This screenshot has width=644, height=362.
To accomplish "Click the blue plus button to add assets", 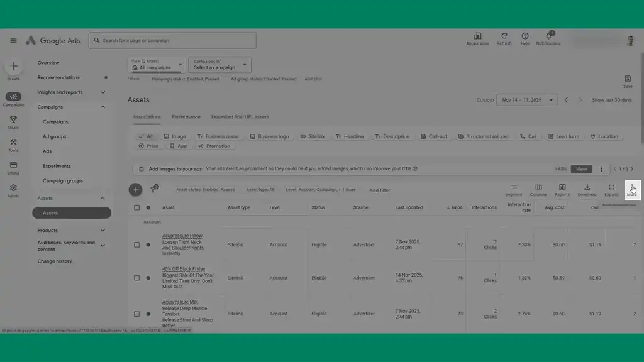I will pyautogui.click(x=135, y=189).
